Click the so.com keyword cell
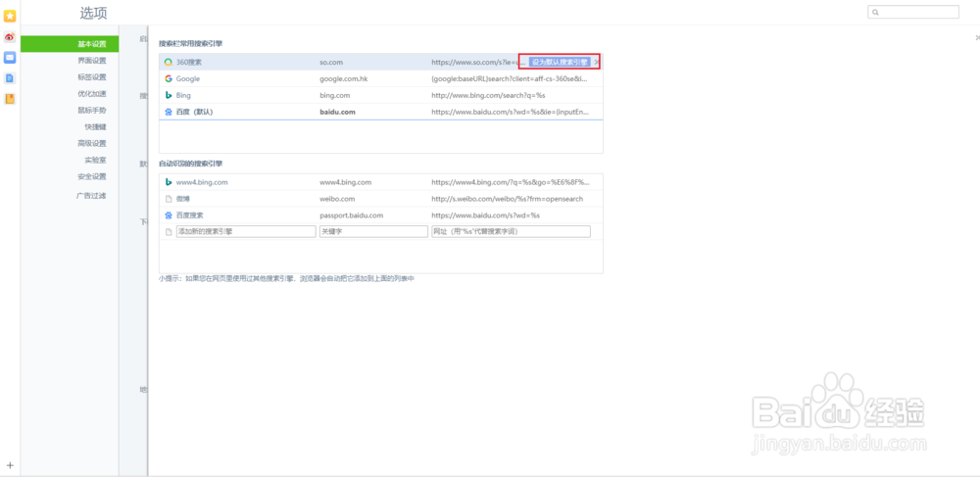The image size is (980, 477). point(331,63)
